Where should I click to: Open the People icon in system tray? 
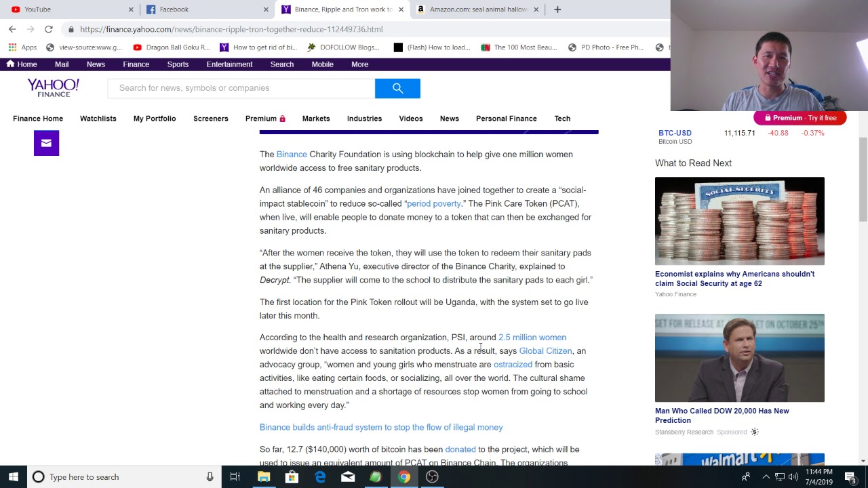[x=746, y=477]
